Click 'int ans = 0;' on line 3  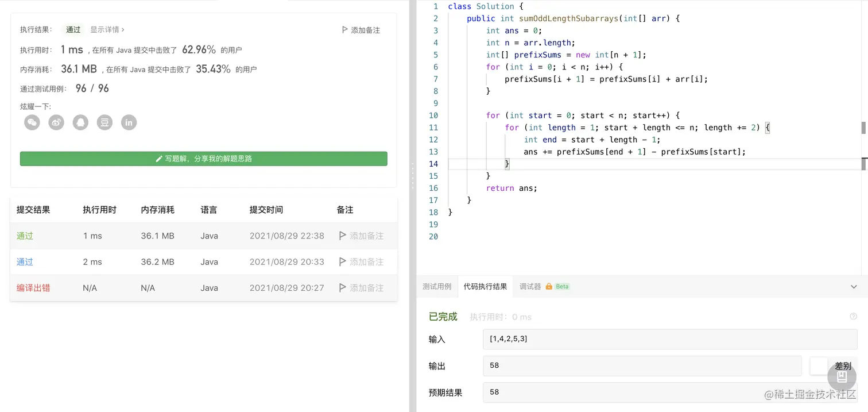pyautogui.click(x=514, y=30)
